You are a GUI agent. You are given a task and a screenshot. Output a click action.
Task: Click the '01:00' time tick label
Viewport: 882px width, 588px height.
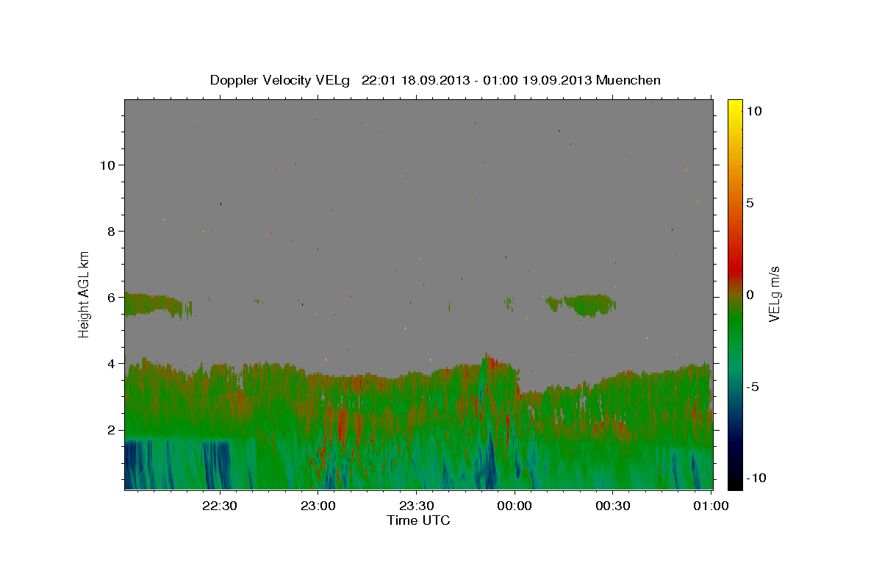pos(711,506)
